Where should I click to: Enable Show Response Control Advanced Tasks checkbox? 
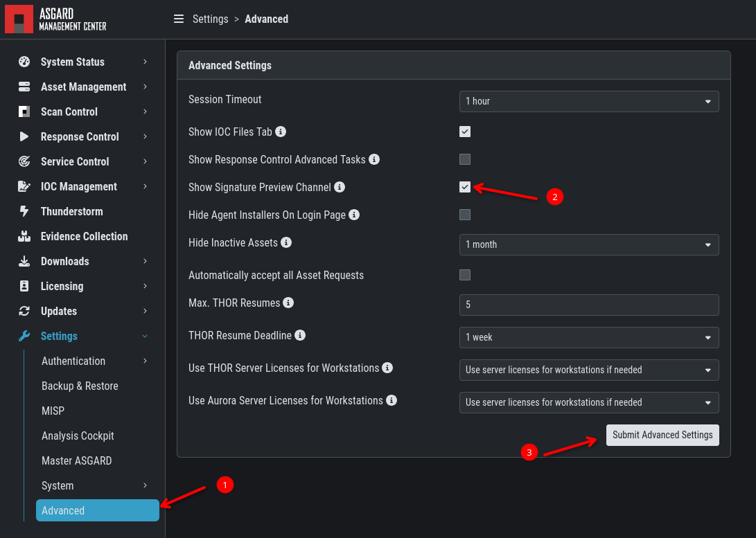click(465, 159)
